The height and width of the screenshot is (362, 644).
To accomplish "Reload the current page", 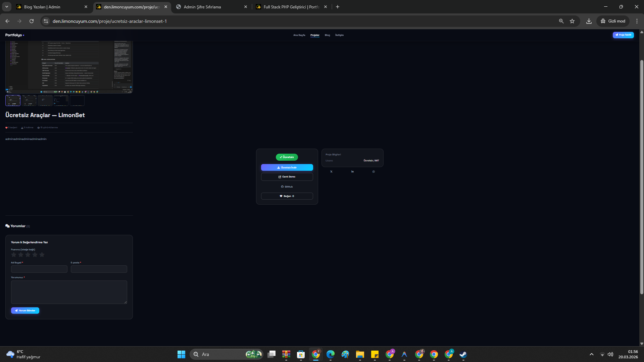I will 32,21.
